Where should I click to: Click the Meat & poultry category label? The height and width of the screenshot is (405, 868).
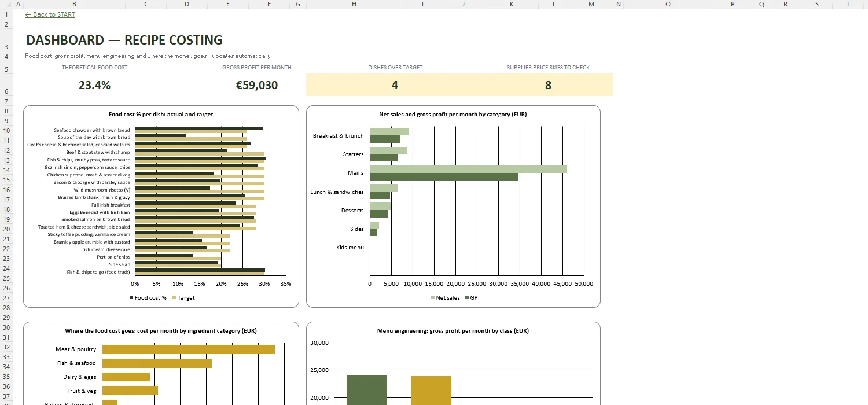tap(76, 349)
